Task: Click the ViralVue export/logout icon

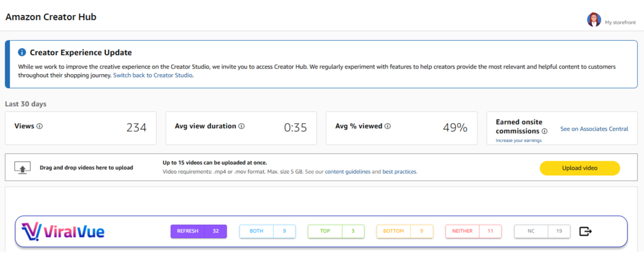Action: (x=586, y=232)
